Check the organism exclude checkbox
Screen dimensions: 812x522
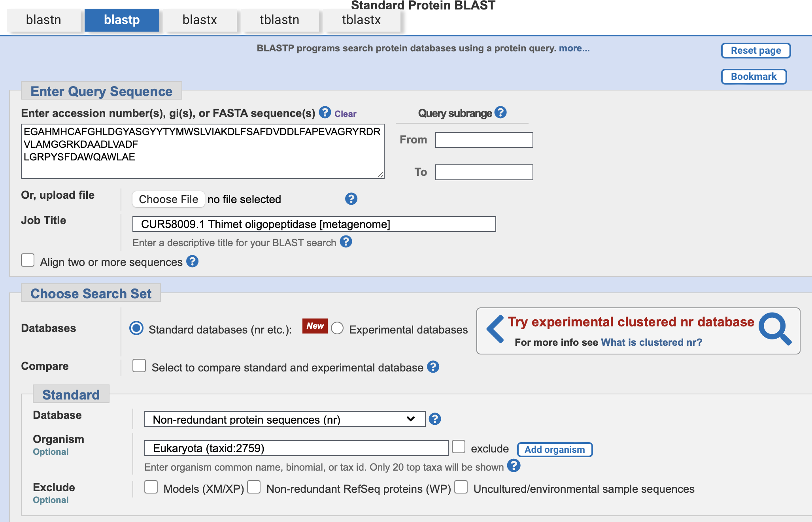[x=459, y=447]
